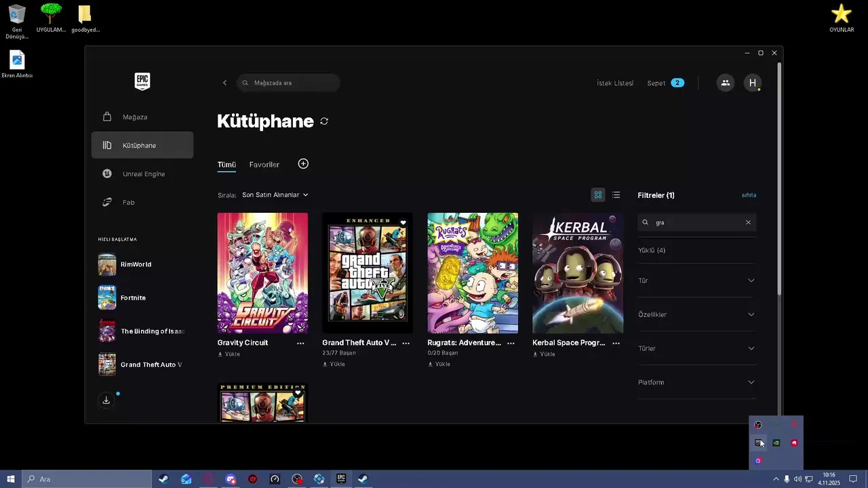Open options menu for Kerbal Space Program
Screen dimensions: 868x488
pyautogui.click(x=616, y=343)
